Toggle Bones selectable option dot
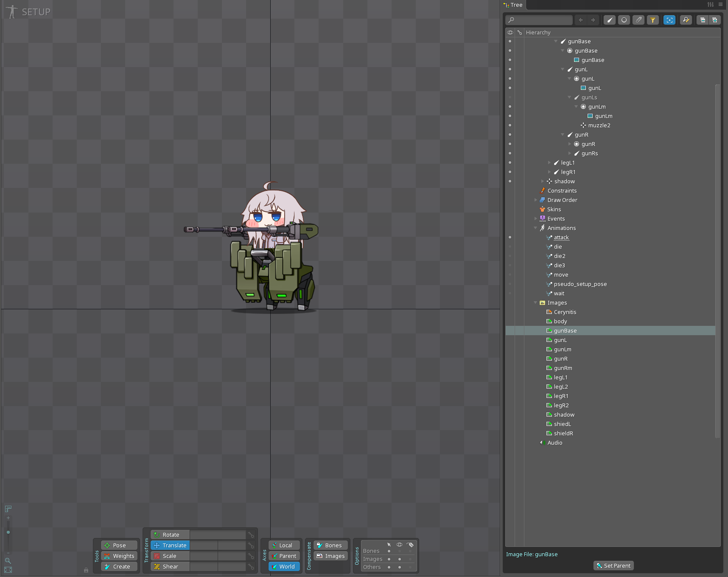 coord(389,551)
